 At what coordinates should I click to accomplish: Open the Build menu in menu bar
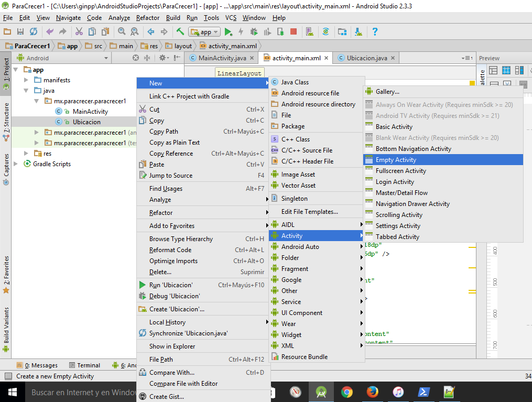[173, 18]
